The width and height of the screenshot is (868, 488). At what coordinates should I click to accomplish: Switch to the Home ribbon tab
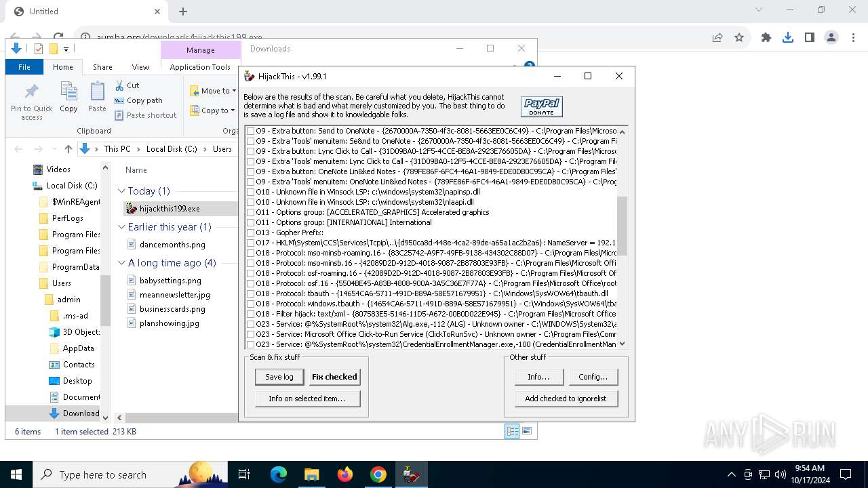tap(63, 67)
